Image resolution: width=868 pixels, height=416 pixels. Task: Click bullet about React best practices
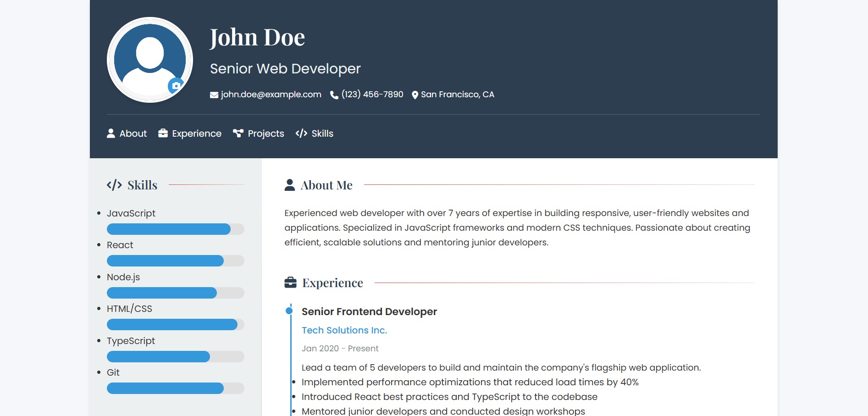[x=449, y=397]
